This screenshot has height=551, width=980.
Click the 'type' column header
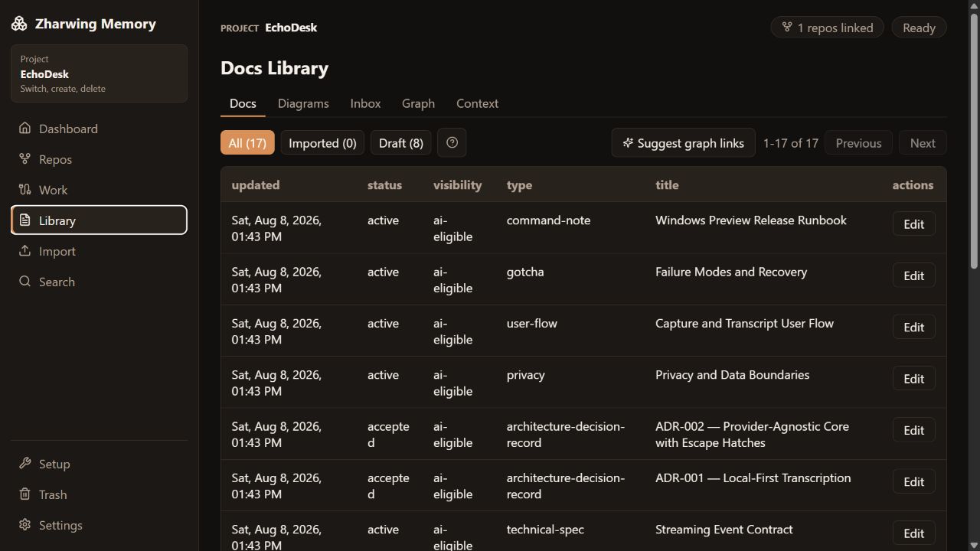tap(519, 185)
